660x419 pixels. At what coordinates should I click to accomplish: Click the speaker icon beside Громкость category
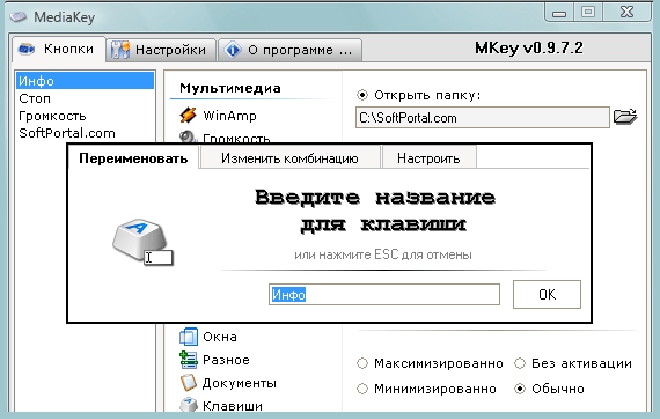(187, 138)
